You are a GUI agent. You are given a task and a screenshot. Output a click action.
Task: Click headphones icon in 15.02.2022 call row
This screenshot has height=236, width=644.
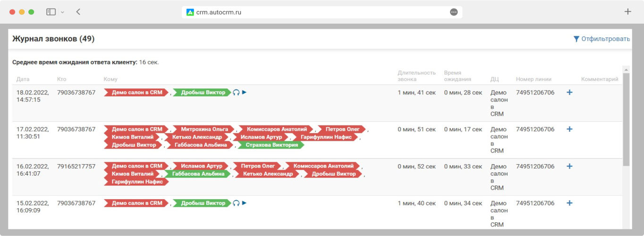click(x=236, y=203)
